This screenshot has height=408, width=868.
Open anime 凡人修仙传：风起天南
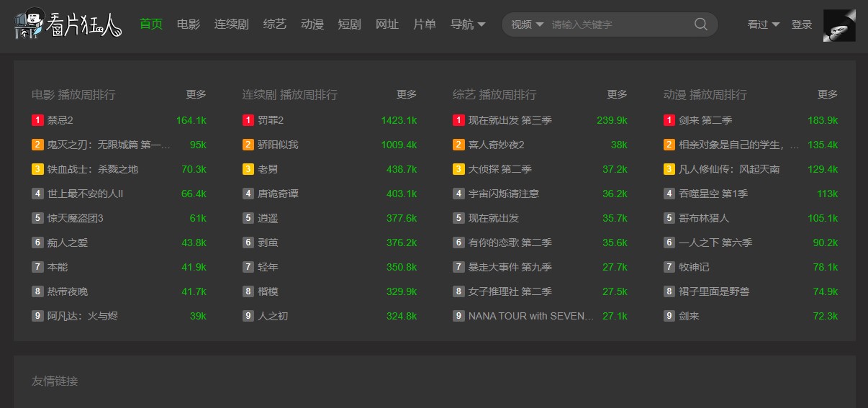tap(729, 169)
